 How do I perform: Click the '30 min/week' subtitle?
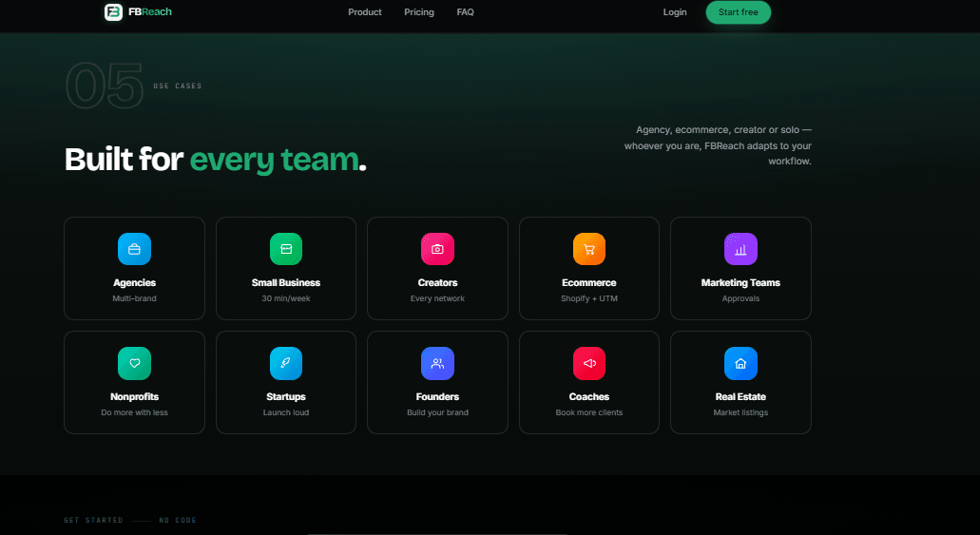click(286, 298)
